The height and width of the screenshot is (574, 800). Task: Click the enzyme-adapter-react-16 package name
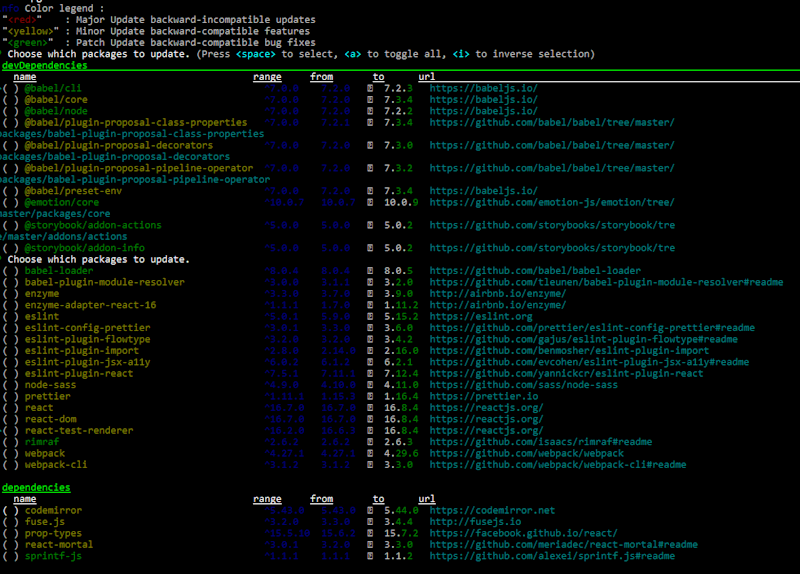90,305
